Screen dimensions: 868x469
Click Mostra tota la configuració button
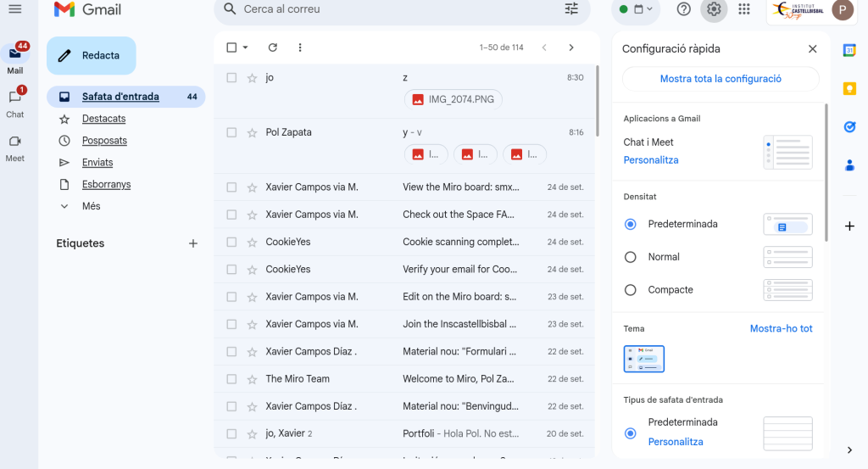point(720,79)
